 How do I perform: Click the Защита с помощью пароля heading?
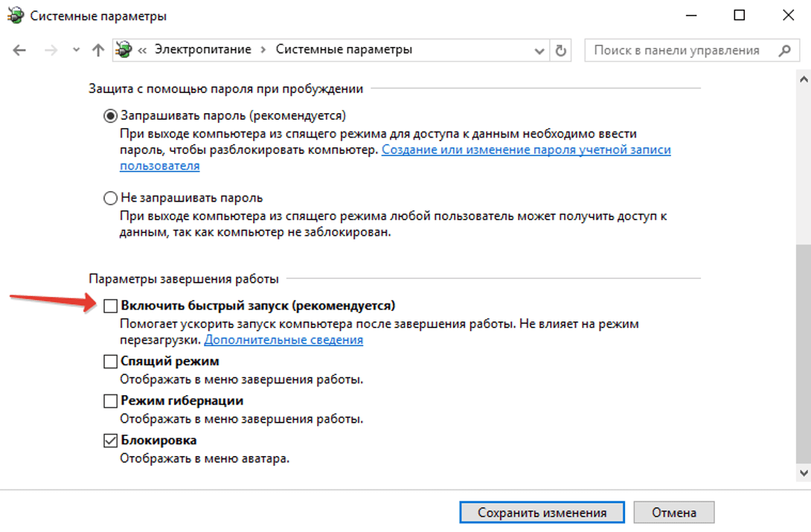(x=226, y=89)
